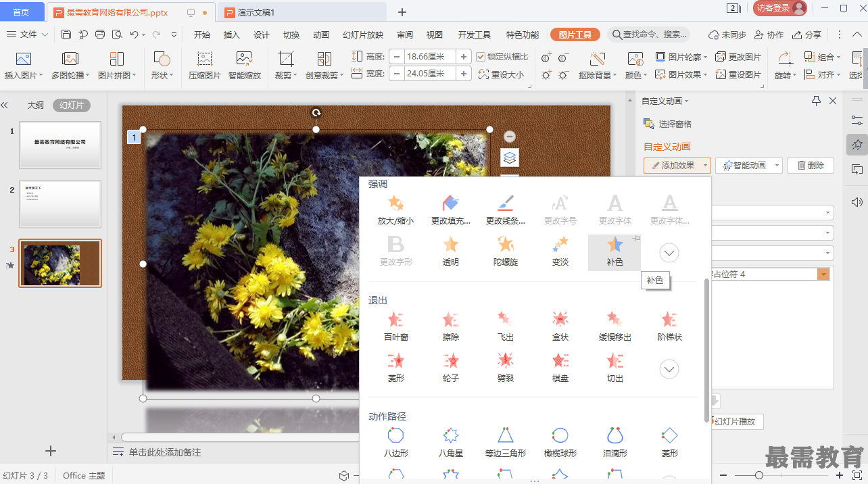Select the 百叶窗 exit effect
The width and height of the screenshot is (868, 484).
[x=395, y=326]
